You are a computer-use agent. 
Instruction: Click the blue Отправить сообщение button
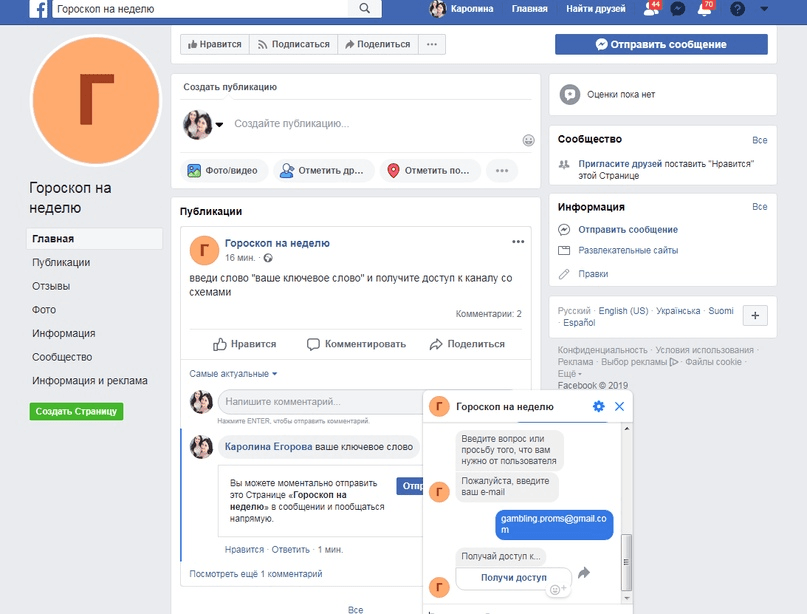click(661, 44)
